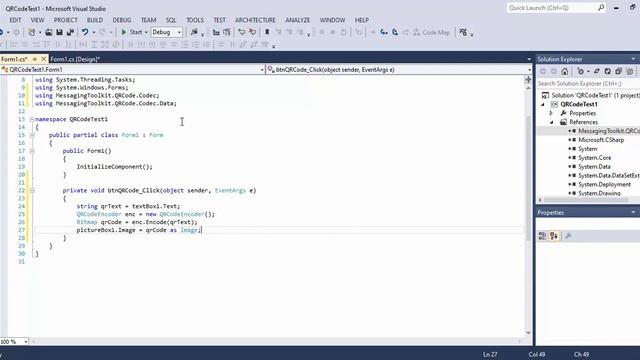Open the PROJECT menu
640x360 pixels.
pos(65,20)
